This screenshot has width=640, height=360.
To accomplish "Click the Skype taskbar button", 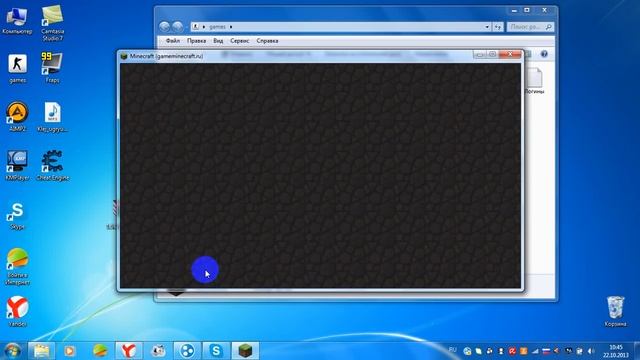I will click(x=216, y=351).
